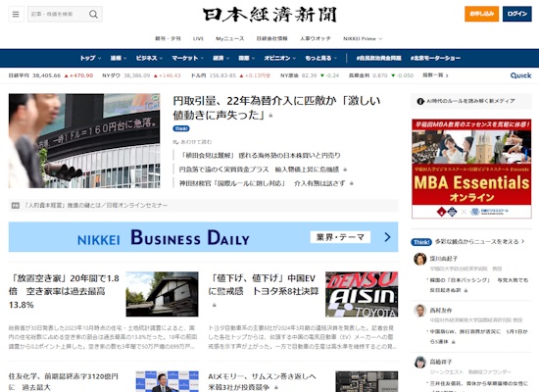This screenshot has height=392, width=539.
Task: Click the PR icon beside seminar notice
Action: (16, 206)
